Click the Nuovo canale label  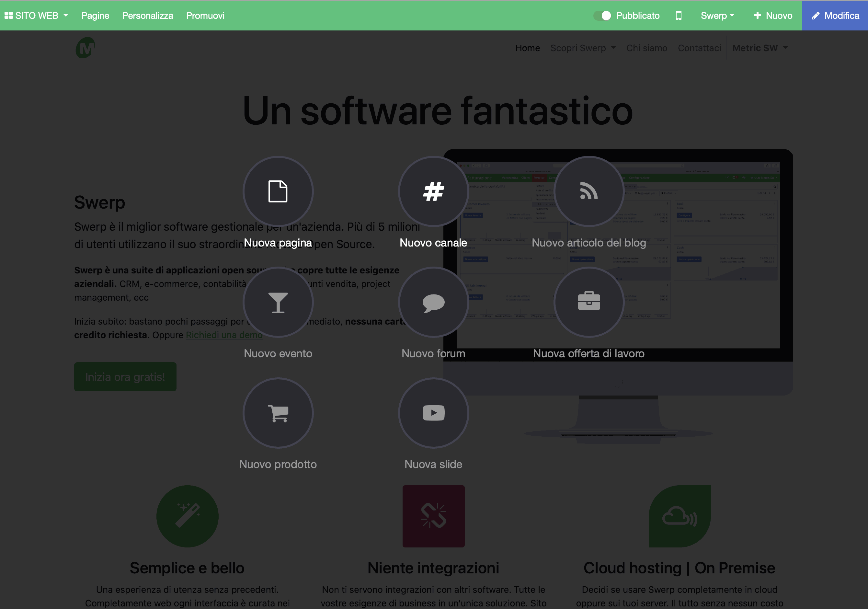pyautogui.click(x=433, y=243)
